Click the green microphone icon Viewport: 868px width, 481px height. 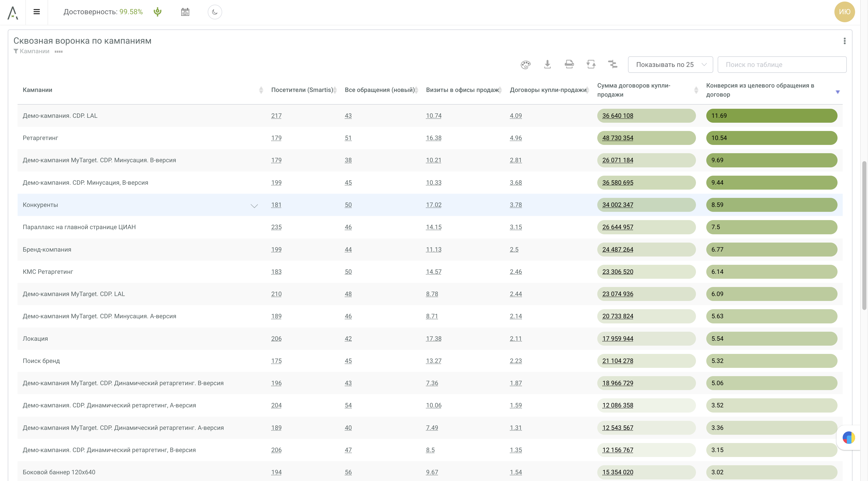click(x=157, y=12)
